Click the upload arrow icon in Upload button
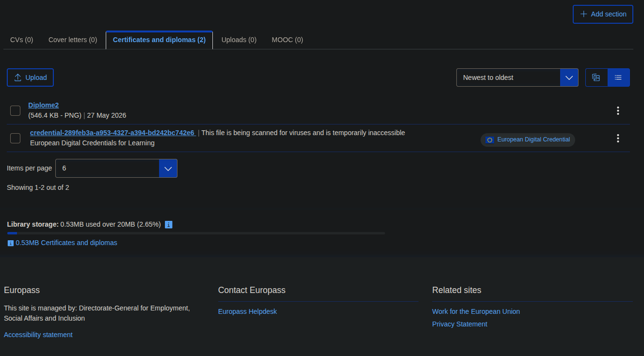Viewport: 644px width, 356px height. pos(18,77)
